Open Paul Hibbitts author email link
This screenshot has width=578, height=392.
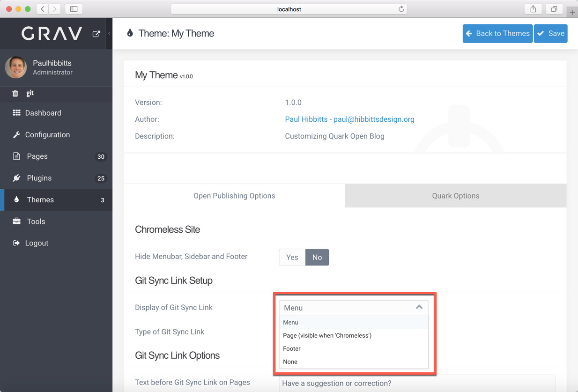[x=349, y=119]
